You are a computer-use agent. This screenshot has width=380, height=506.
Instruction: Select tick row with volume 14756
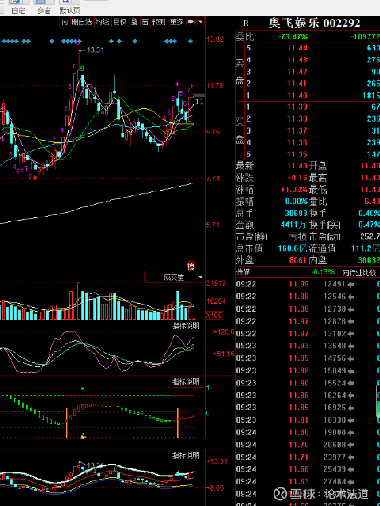tap(308, 358)
